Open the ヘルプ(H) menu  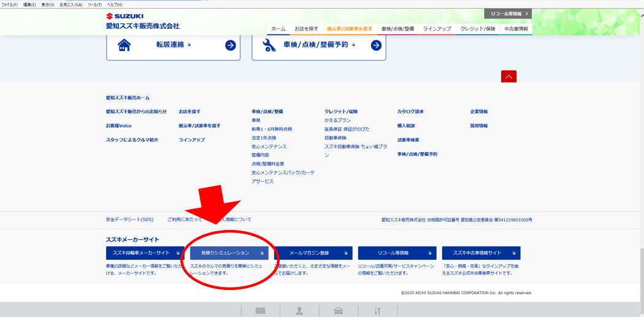(115, 4)
